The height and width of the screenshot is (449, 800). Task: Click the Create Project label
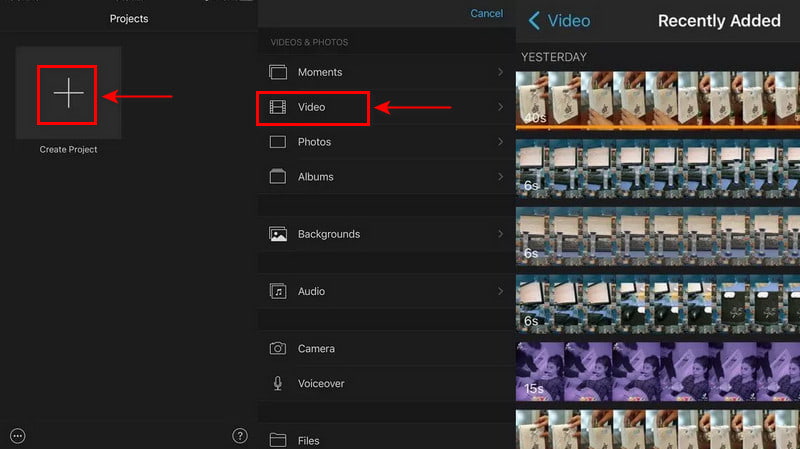click(x=68, y=149)
